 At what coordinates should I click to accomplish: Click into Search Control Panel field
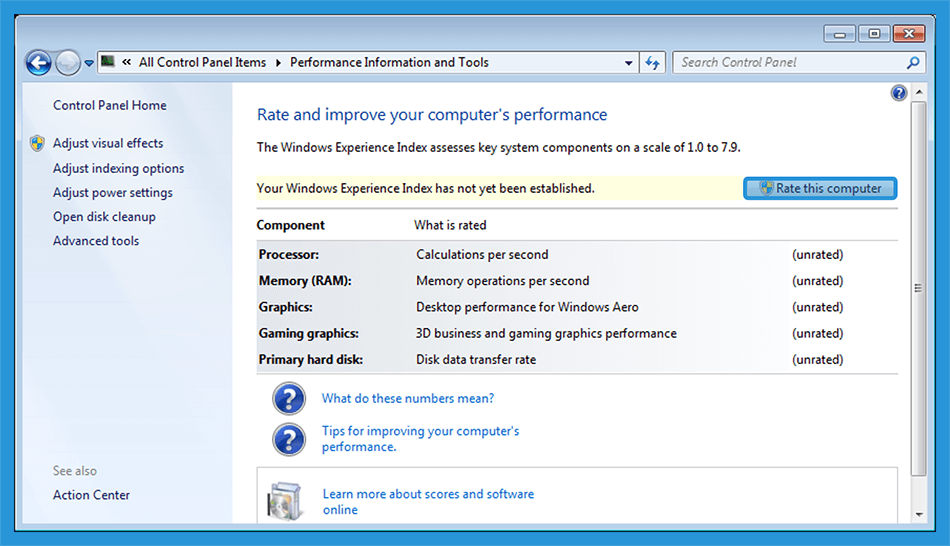coord(790,62)
